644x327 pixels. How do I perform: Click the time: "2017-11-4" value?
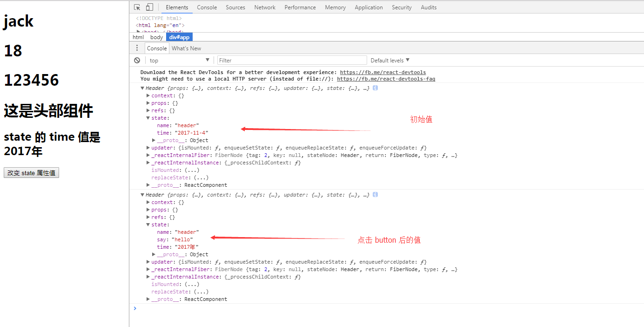pyautogui.click(x=191, y=133)
